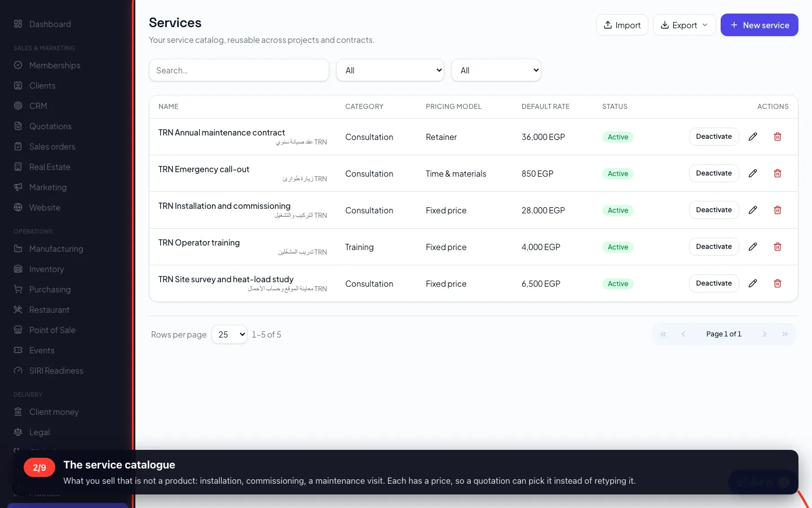Image resolution: width=812 pixels, height=508 pixels.
Task: Edit TRN Installation and commissioning with pencil icon
Action: [x=753, y=210]
